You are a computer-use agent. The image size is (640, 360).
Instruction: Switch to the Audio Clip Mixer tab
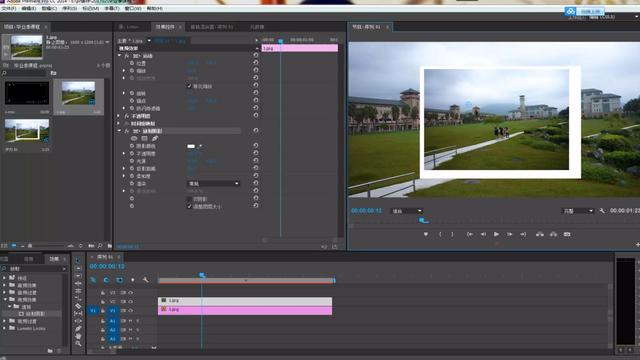point(211,27)
